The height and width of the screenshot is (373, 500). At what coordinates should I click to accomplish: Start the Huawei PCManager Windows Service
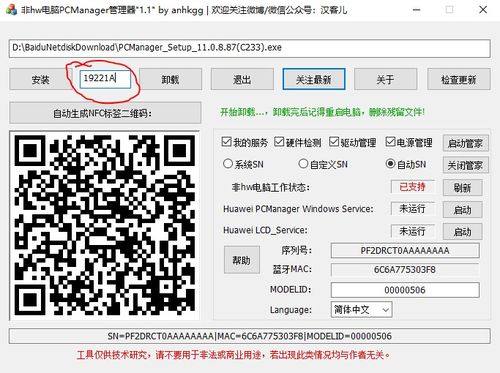tap(462, 210)
